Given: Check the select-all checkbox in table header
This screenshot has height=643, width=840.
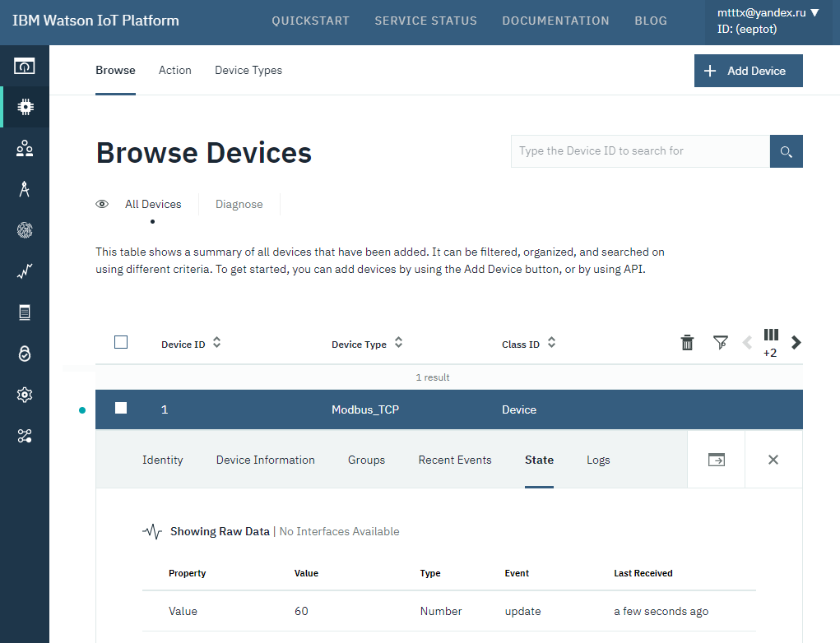Looking at the screenshot, I should click(121, 342).
